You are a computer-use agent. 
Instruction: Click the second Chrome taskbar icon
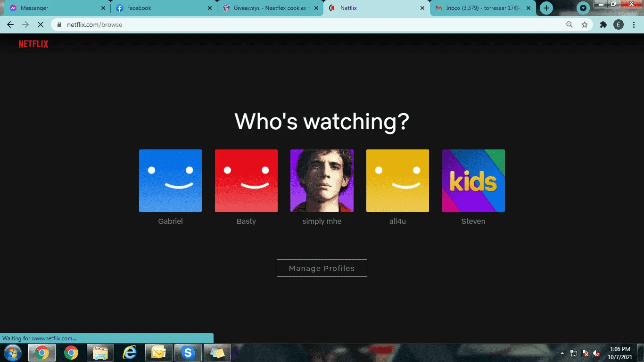point(71,353)
